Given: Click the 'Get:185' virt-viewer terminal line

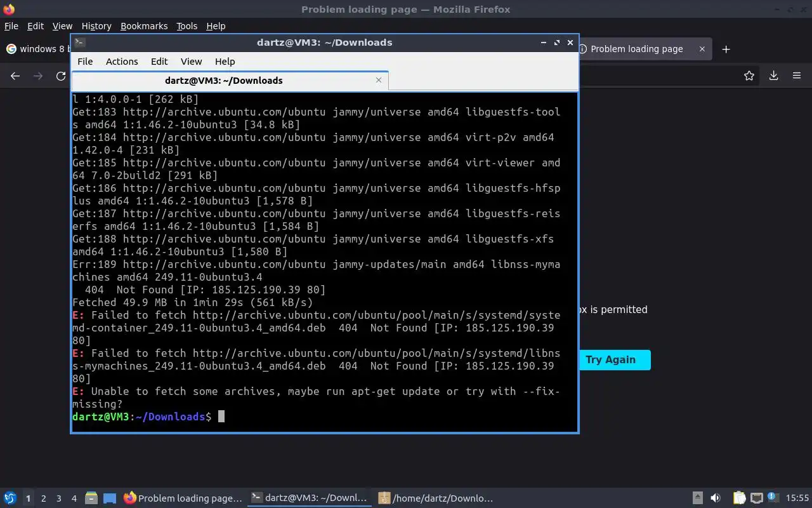Looking at the screenshot, I should [x=316, y=169].
